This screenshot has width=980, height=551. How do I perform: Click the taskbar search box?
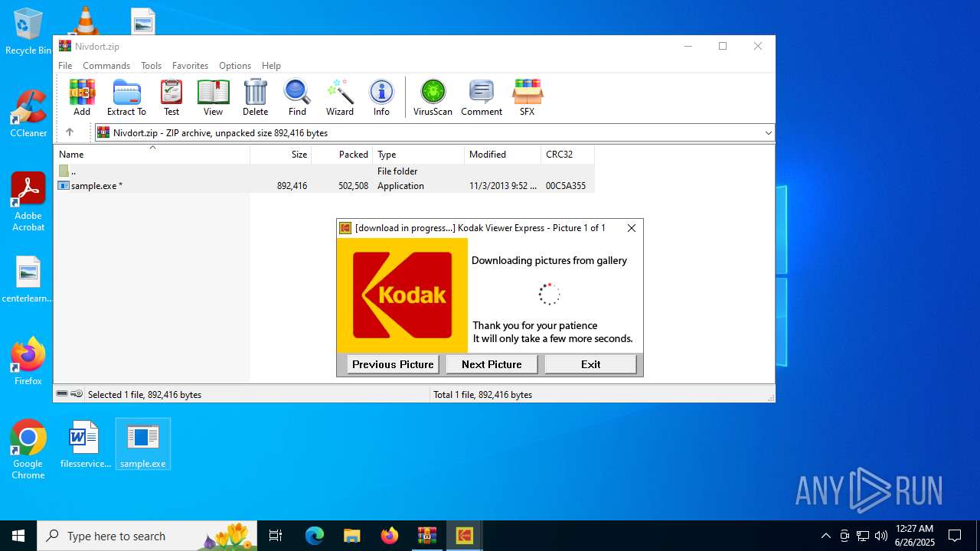pos(149,536)
